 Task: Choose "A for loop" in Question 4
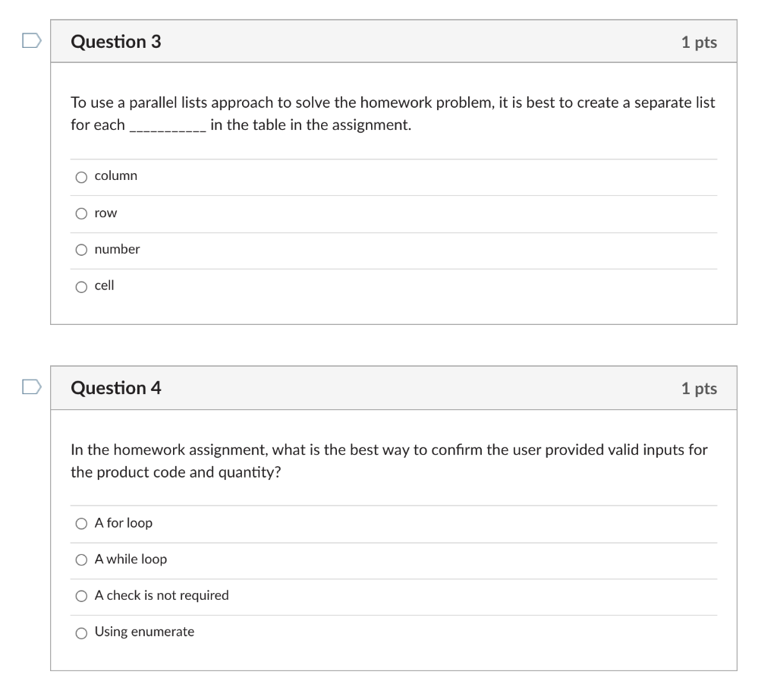81,523
